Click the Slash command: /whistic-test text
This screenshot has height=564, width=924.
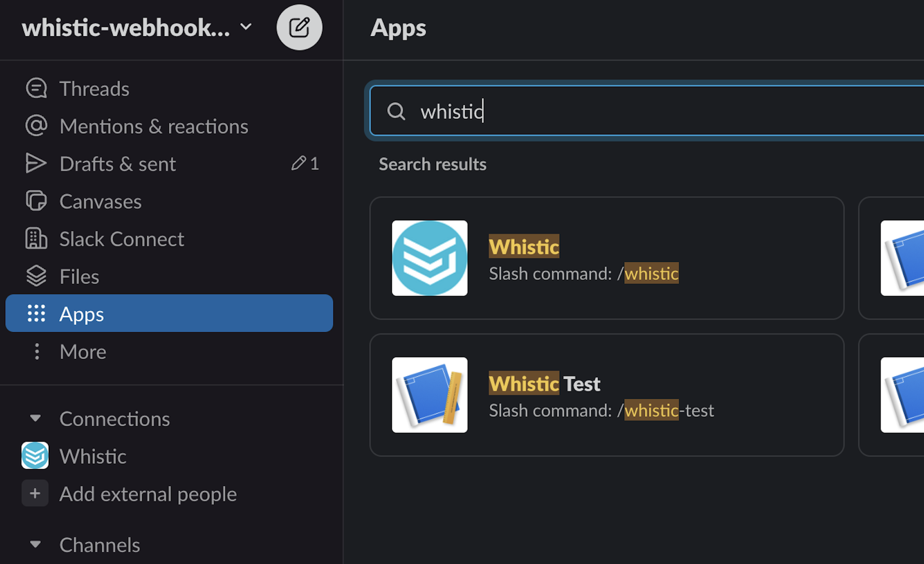click(602, 410)
